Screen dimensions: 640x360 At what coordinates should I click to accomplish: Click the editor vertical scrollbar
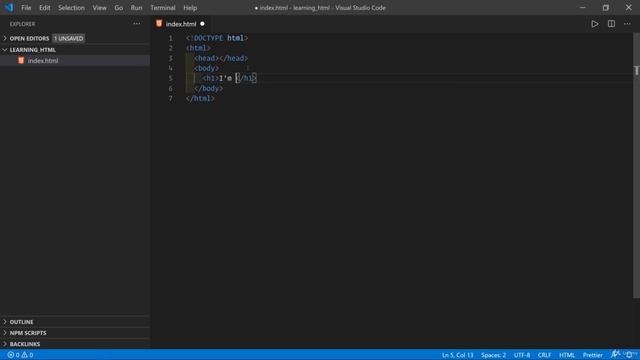point(636,165)
